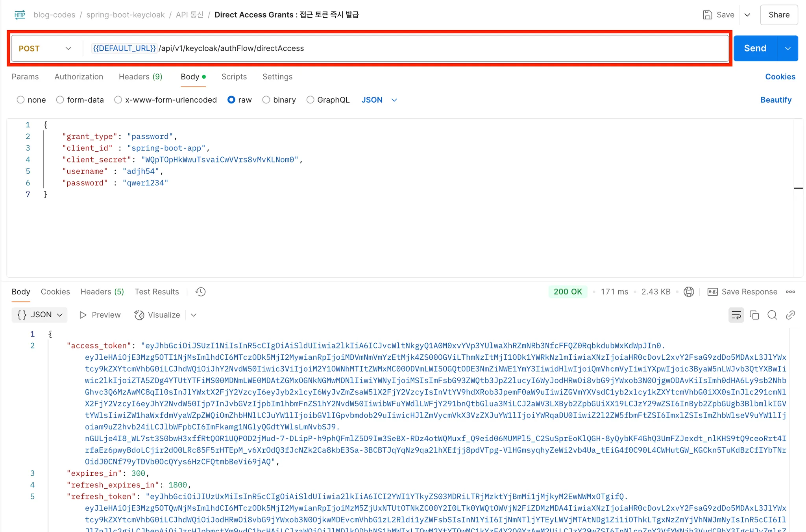The image size is (806, 532).
Task: Choose form-data body type
Action: tap(60, 100)
